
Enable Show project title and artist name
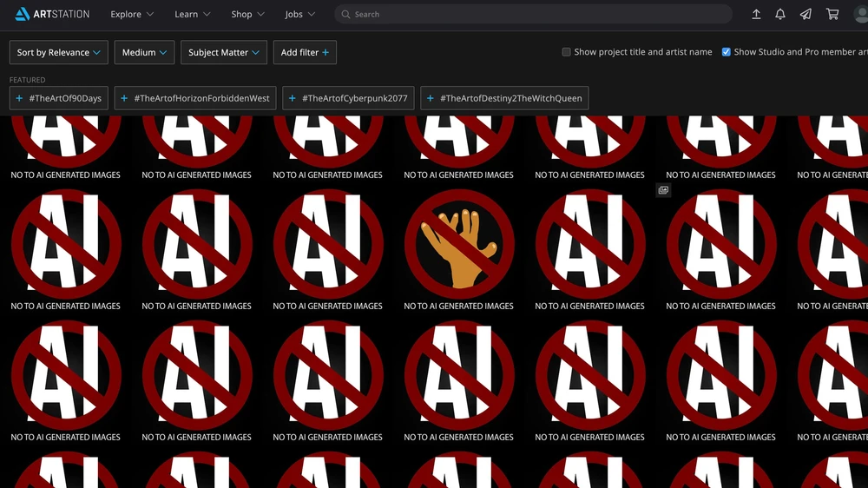(x=566, y=52)
